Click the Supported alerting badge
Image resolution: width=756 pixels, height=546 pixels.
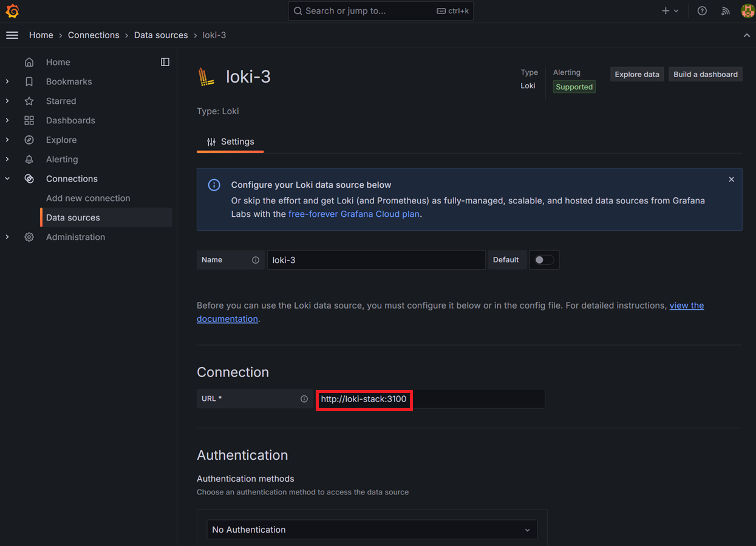(574, 87)
